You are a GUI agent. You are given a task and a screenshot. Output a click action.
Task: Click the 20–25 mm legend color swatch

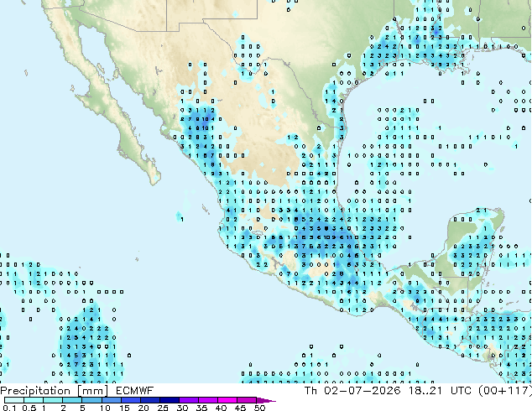(x=149, y=400)
